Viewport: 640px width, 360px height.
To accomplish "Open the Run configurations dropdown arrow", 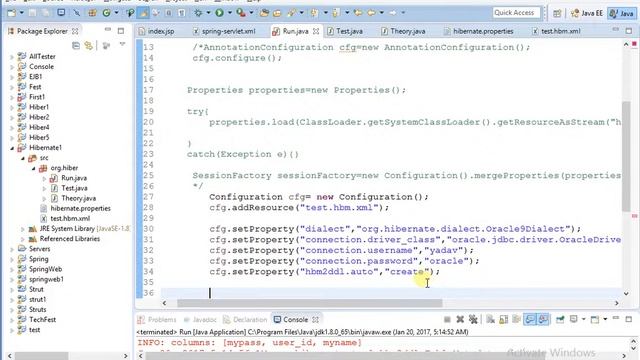I will click(229, 13).
